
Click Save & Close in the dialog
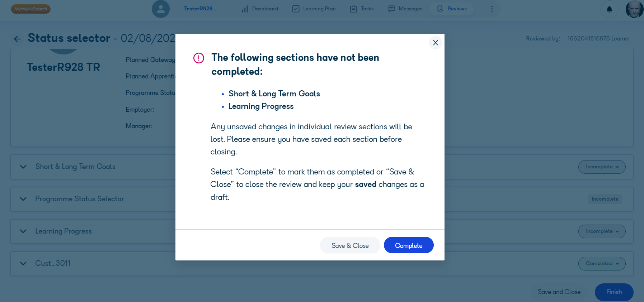click(x=350, y=245)
